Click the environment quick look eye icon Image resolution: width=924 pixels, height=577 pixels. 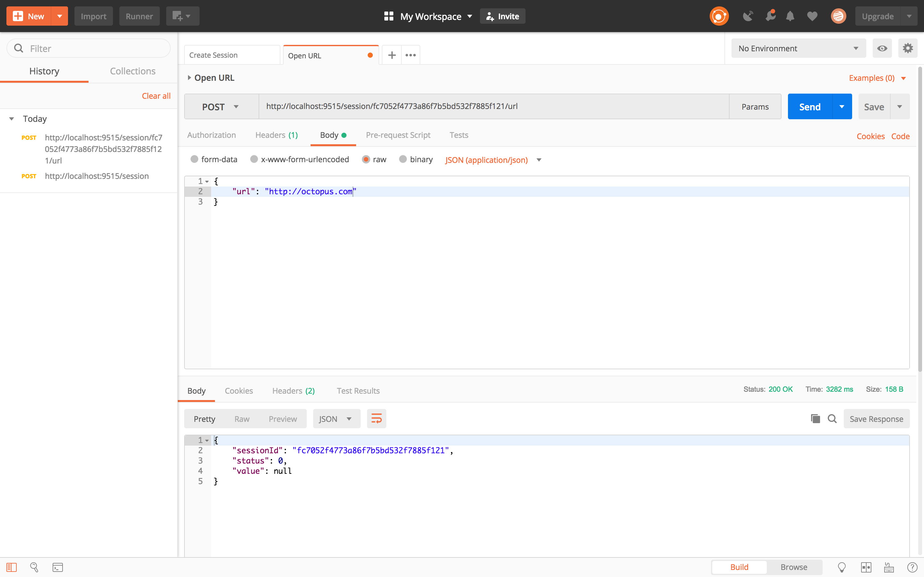pyautogui.click(x=882, y=48)
